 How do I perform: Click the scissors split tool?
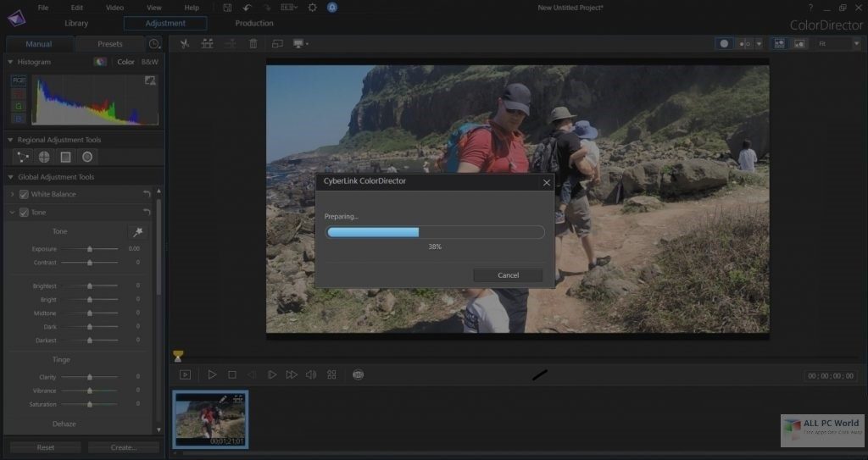coord(185,44)
